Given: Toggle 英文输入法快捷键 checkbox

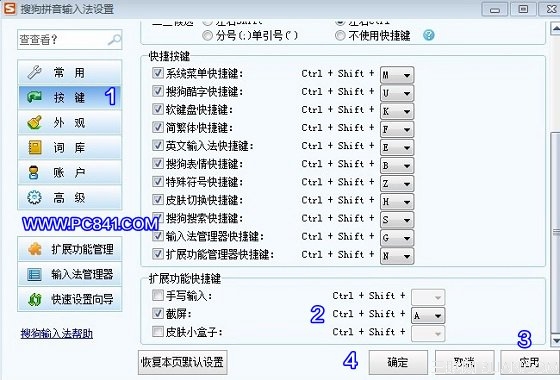Looking at the screenshot, I should point(158,145).
